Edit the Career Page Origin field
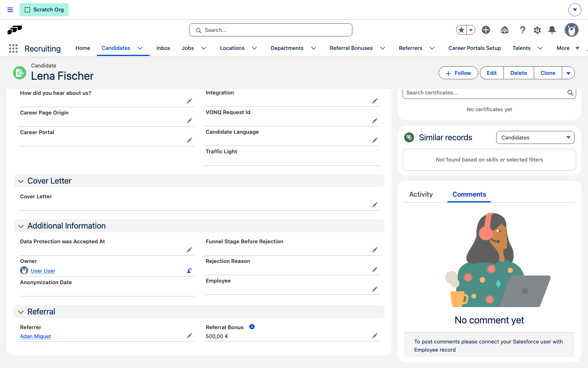This screenshot has width=588, height=368. click(x=189, y=121)
